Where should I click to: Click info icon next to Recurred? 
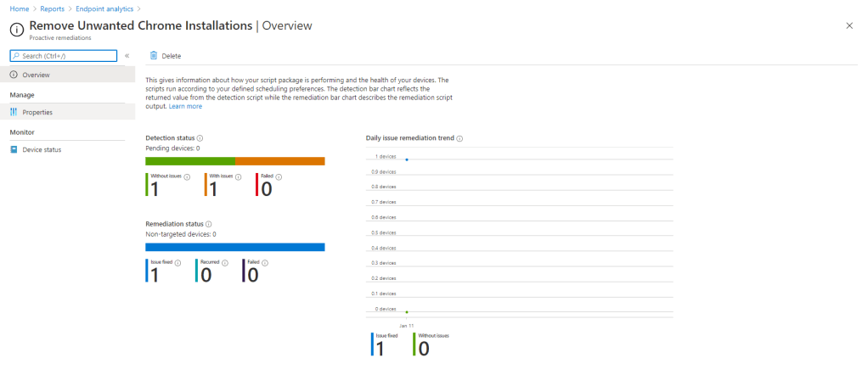(226, 263)
